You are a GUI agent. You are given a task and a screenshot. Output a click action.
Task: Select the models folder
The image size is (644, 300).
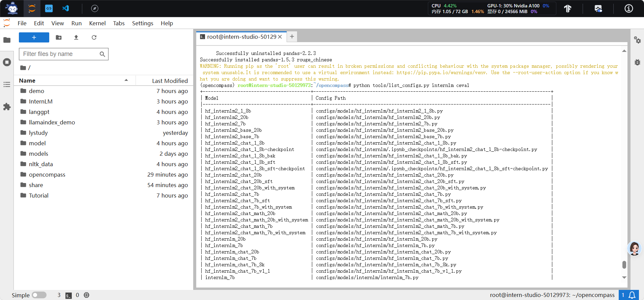104,154
